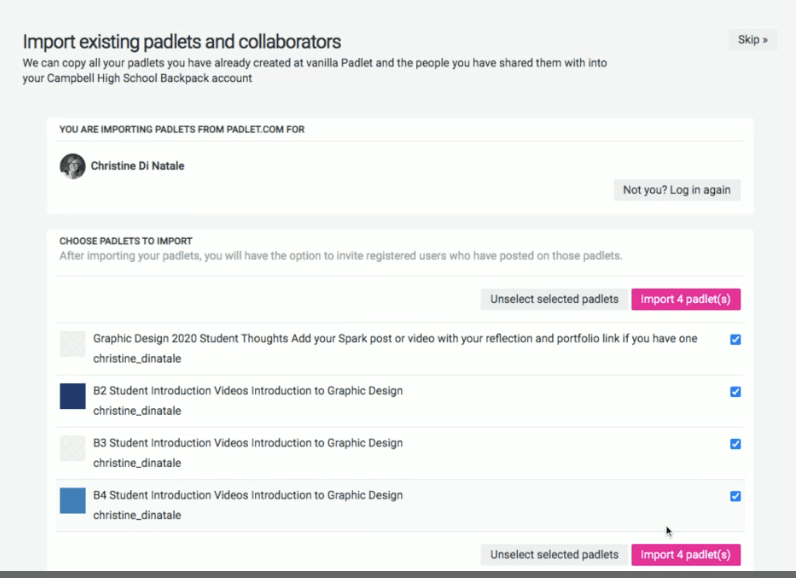The height and width of the screenshot is (578, 796).
Task: Uncheck the B2 Student Introduction Videos checkbox
Action: click(x=735, y=392)
